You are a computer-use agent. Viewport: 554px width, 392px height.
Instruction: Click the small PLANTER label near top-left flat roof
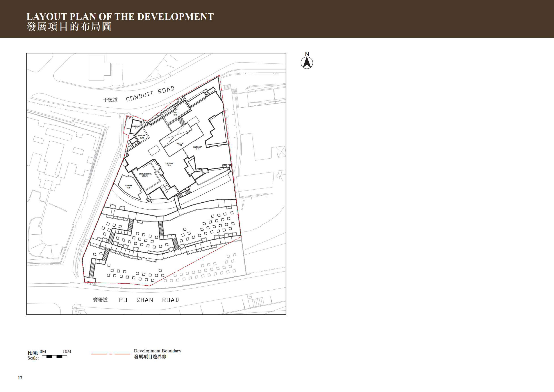142,136
